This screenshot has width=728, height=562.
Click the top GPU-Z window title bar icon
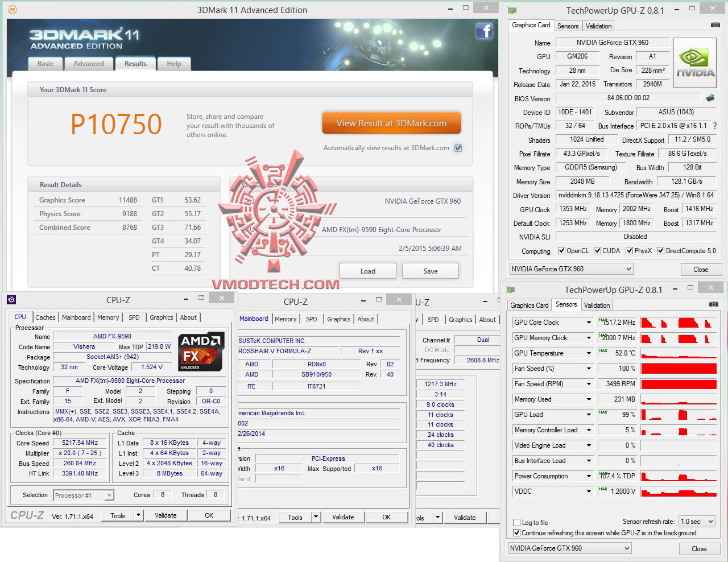click(x=512, y=10)
